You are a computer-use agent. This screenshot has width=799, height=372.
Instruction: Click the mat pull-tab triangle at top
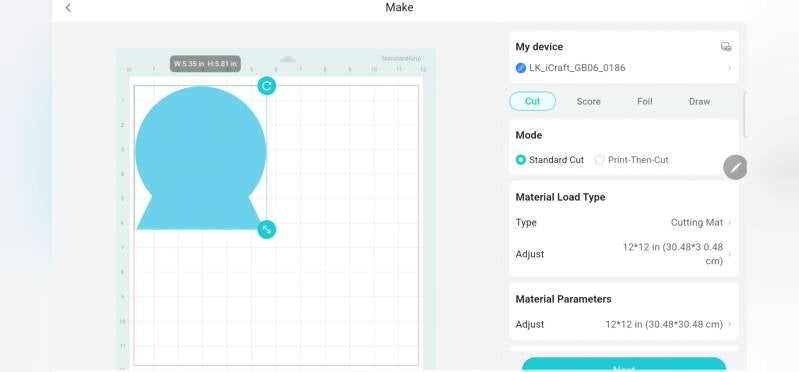pyautogui.click(x=288, y=59)
